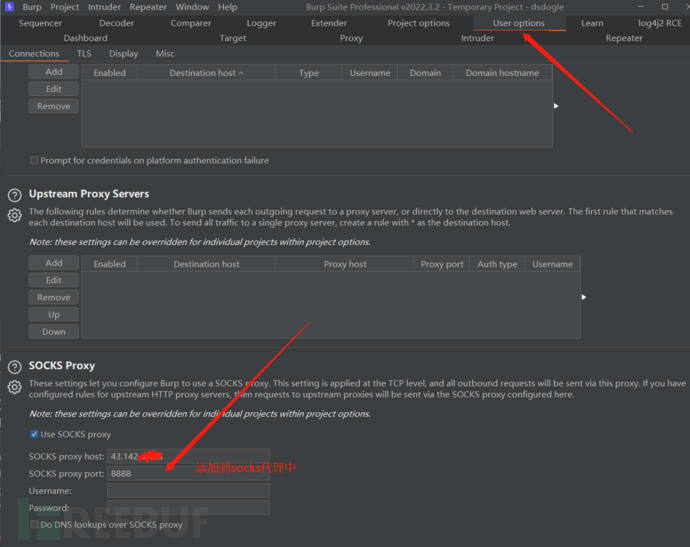This screenshot has width=690, height=547.
Task: Click the Auth type column header
Action: (x=497, y=264)
